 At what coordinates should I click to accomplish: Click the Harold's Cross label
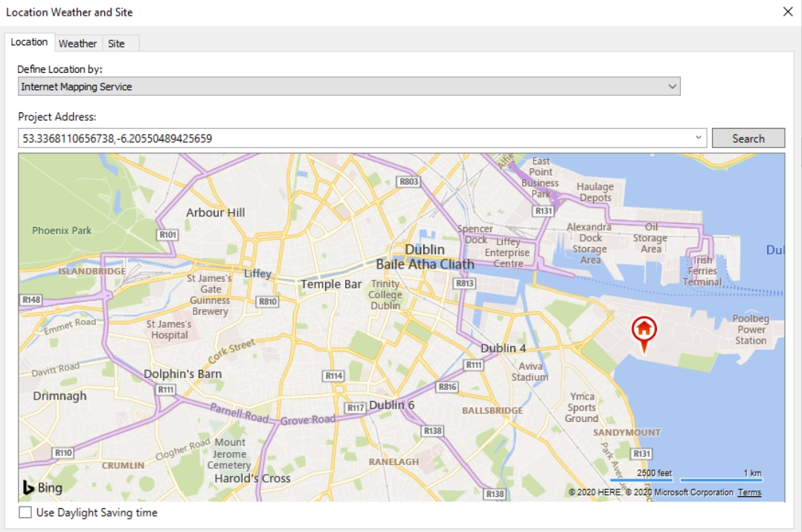252,478
